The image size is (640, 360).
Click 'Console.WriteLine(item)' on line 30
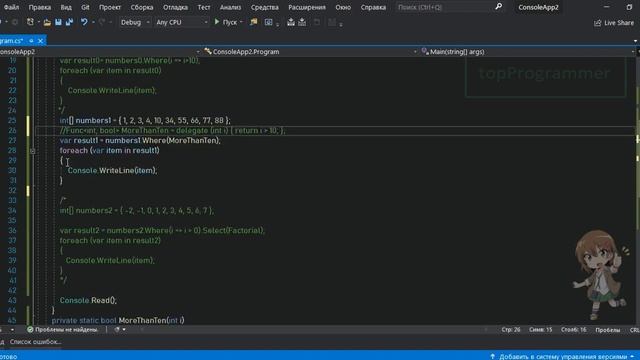tap(111, 171)
